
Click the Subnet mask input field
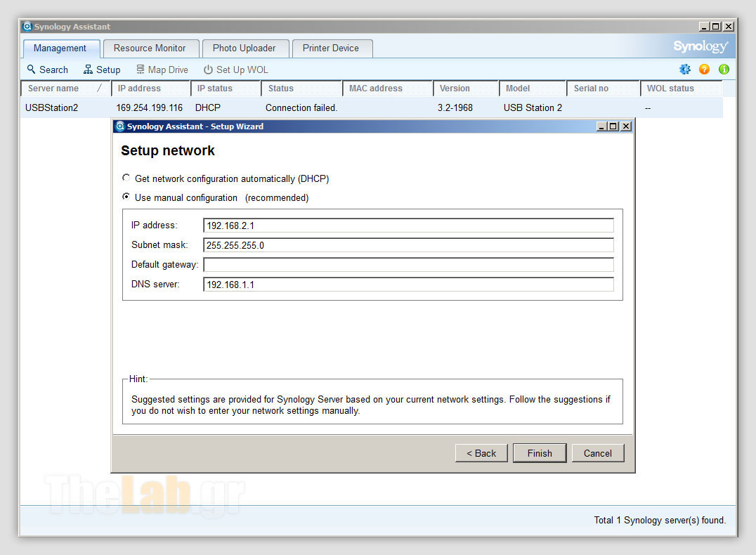coord(408,245)
